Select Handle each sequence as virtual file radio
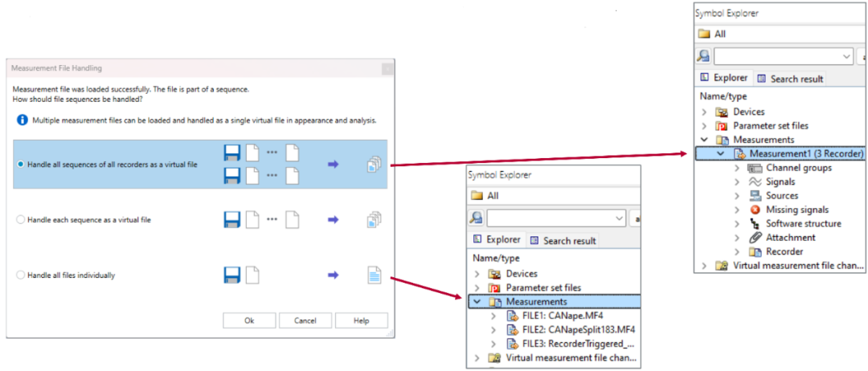The height and width of the screenshot is (371, 868). tap(21, 219)
